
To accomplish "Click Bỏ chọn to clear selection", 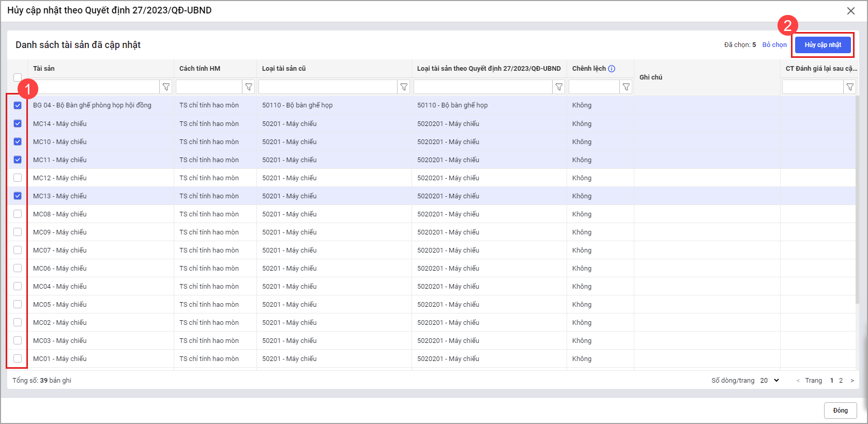I will coord(774,45).
